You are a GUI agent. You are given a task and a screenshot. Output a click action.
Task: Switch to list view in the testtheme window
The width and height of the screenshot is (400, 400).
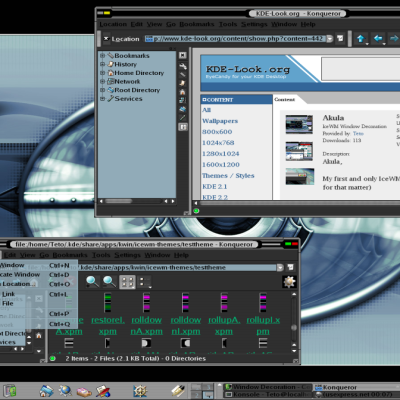click(x=145, y=282)
